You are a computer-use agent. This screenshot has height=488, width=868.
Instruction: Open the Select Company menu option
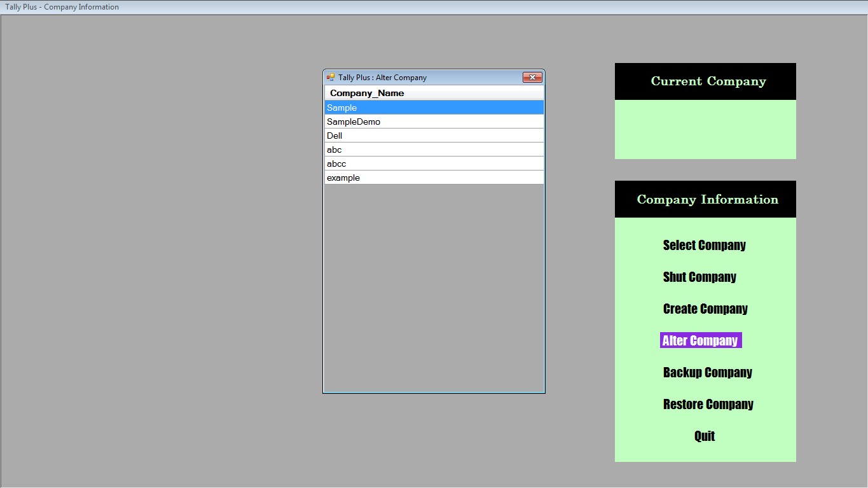point(705,245)
